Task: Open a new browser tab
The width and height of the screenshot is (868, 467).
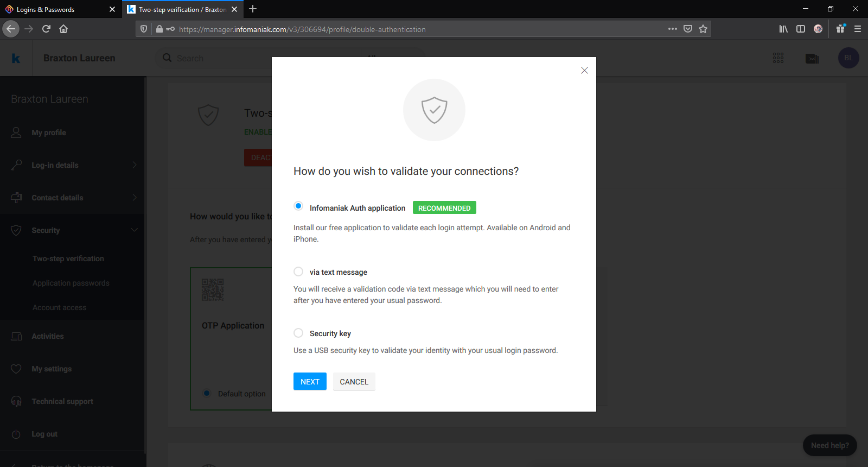Action: coord(253,9)
